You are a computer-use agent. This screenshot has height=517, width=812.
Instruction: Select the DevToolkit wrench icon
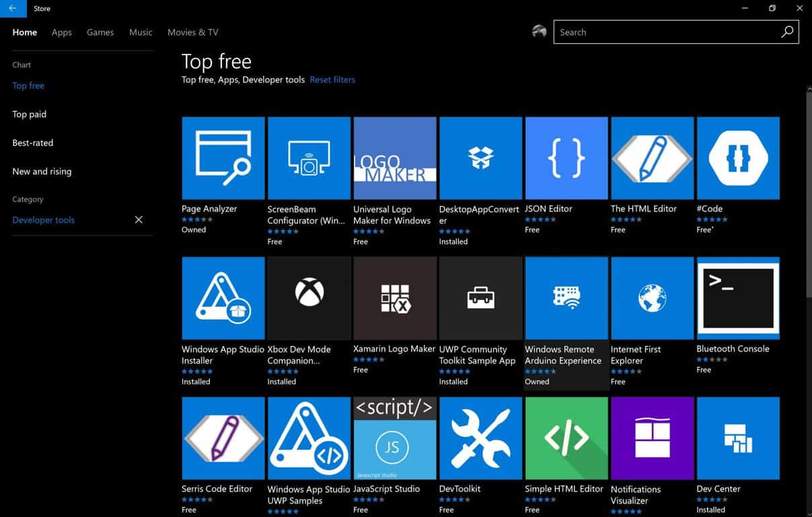tap(480, 438)
